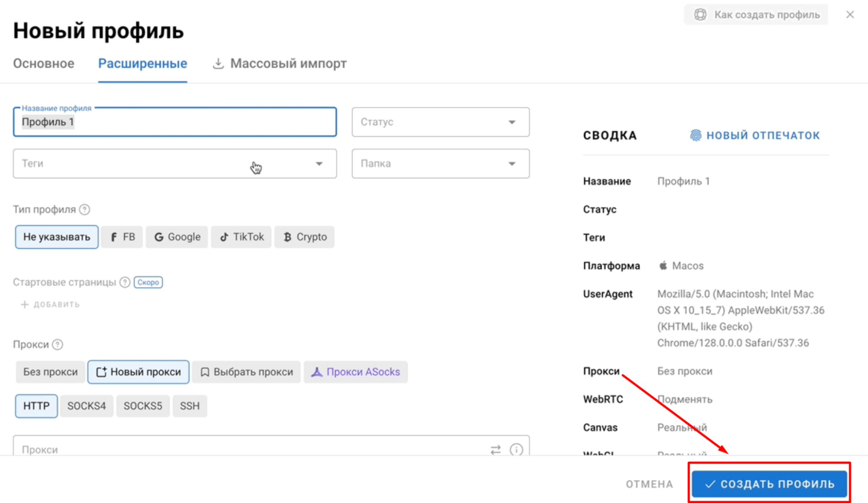
Task: Switch to the Основное tab
Action: coord(44,63)
